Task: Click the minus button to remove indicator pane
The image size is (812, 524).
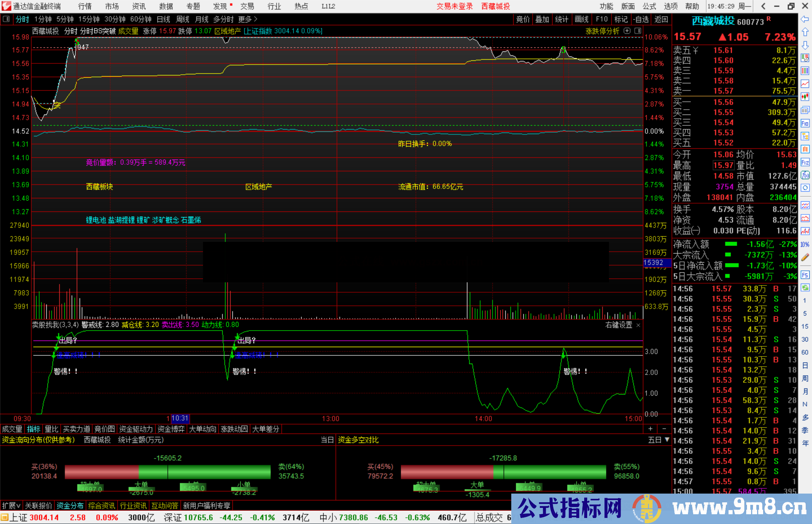Action: pos(664,429)
